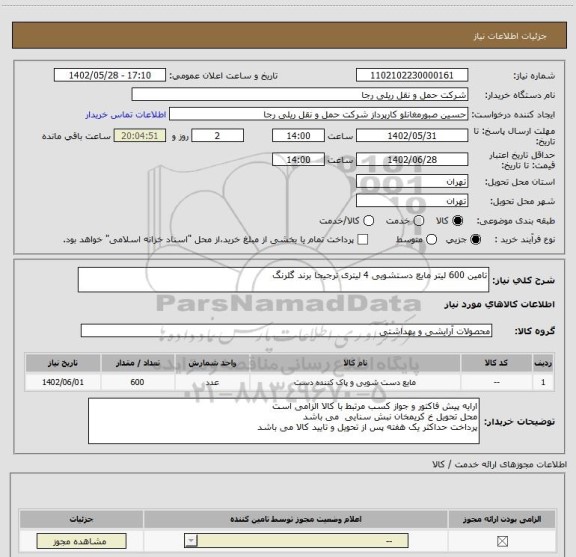Click the اطلاعات کالاهای مورد نیاز heading
576x557 pixels.
500,305
